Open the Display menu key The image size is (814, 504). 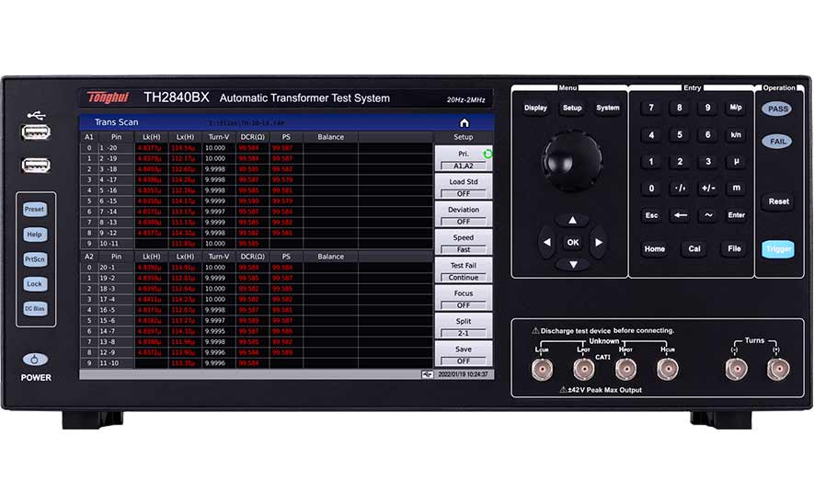coord(535,108)
